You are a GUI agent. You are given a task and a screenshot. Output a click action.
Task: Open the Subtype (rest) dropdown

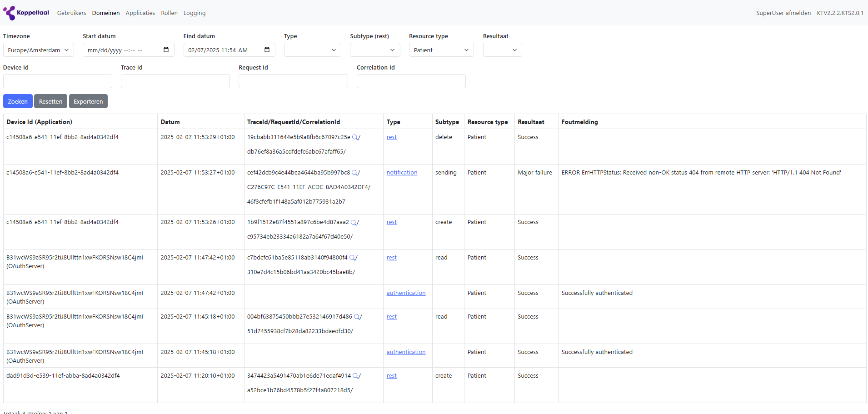coord(374,50)
